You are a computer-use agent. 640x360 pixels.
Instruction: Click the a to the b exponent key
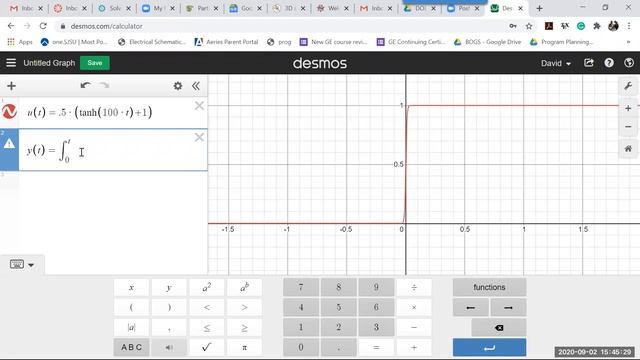point(244,287)
